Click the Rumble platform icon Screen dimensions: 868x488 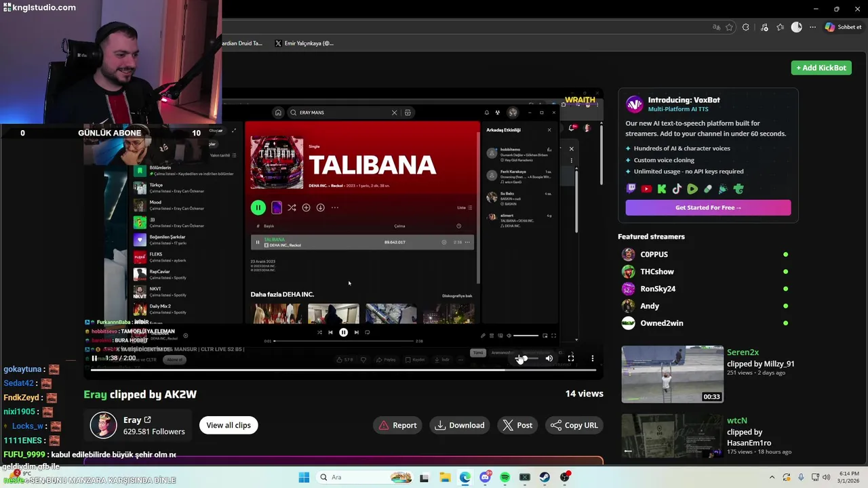[x=692, y=189]
